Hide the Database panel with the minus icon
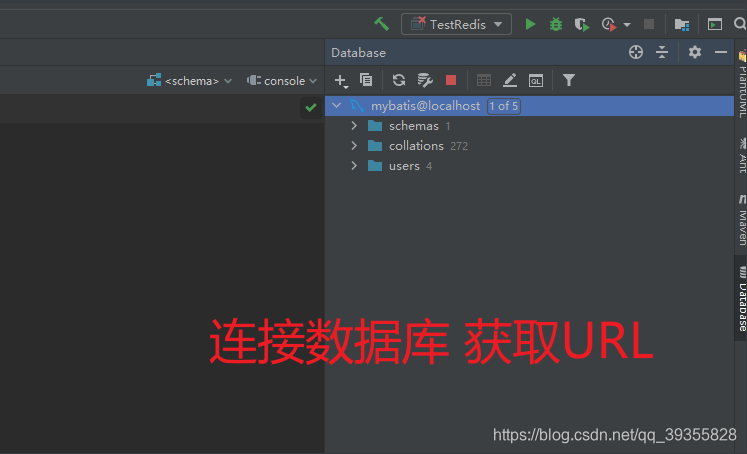The width and height of the screenshot is (747, 454). 721,52
